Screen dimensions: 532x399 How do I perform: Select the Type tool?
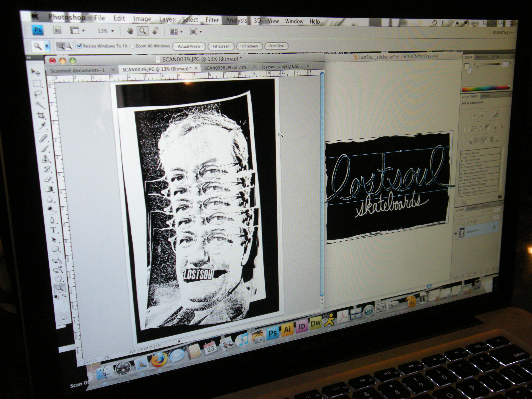tap(53, 229)
